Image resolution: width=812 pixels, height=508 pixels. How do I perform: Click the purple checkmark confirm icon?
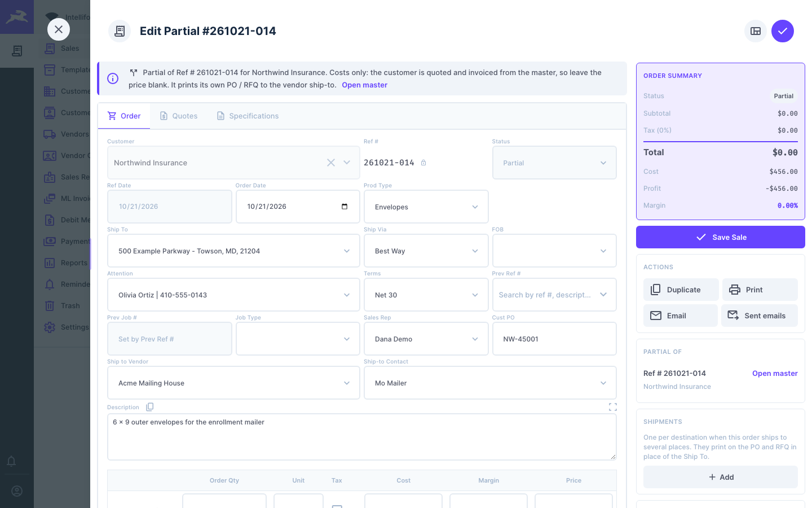coord(783,31)
